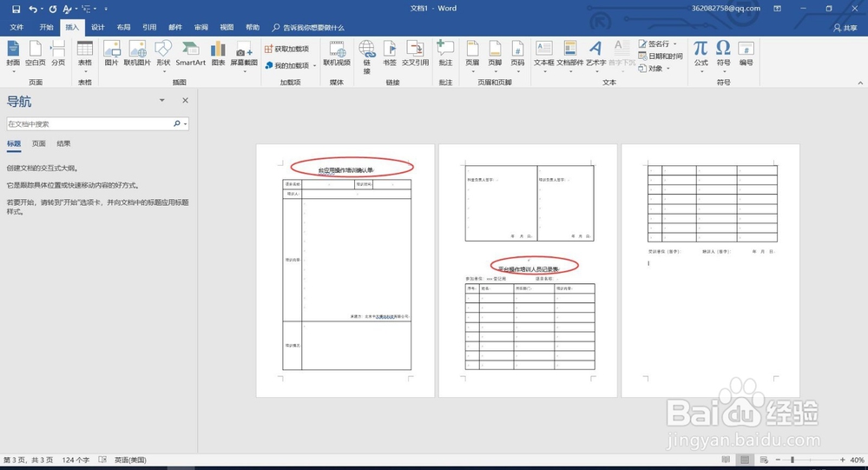Click the document search field in Navigation pane
This screenshot has height=470, width=868.
[89, 123]
